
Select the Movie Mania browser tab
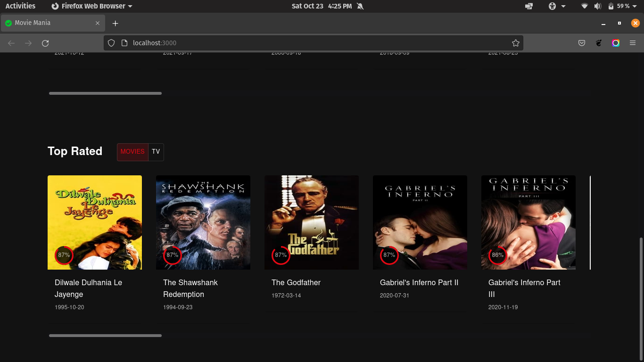[x=53, y=23]
